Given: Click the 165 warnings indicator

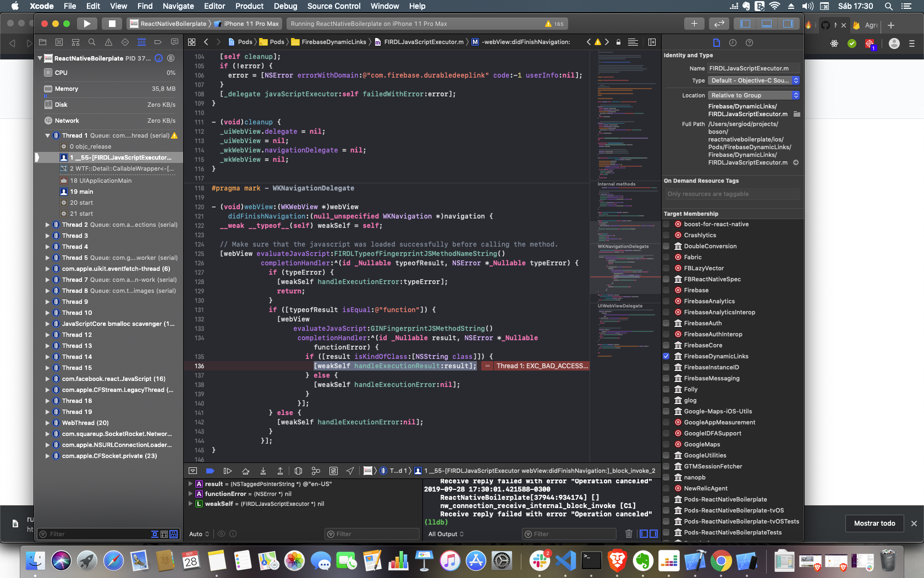Looking at the screenshot, I should pos(554,24).
